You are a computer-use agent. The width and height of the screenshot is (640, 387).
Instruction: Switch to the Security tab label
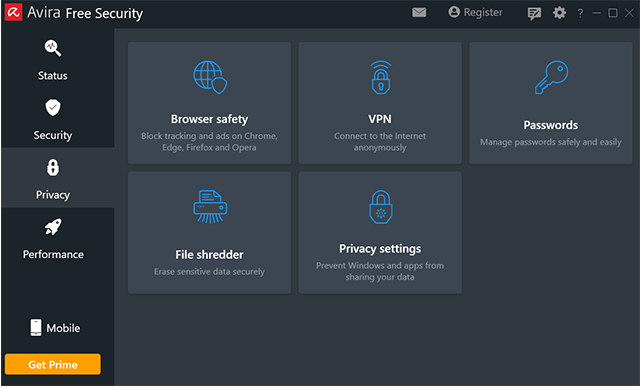(53, 135)
